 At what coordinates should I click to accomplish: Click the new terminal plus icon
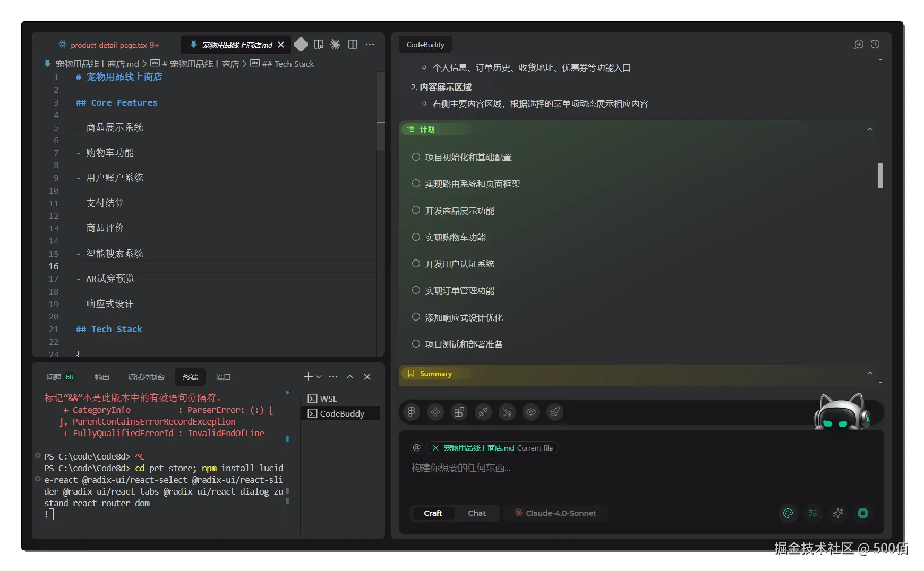point(307,377)
